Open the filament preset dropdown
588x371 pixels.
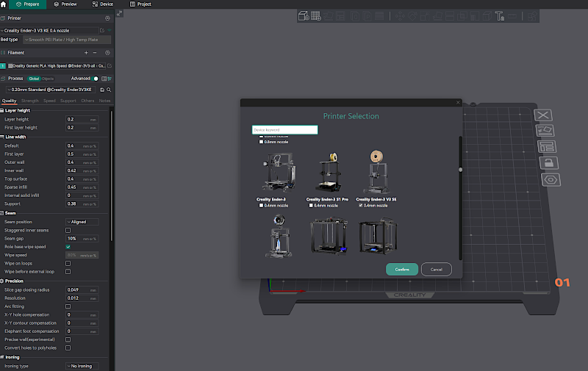click(x=57, y=66)
